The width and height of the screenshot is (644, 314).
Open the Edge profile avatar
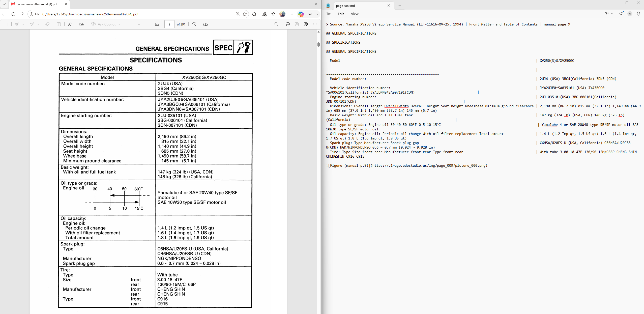(282, 14)
